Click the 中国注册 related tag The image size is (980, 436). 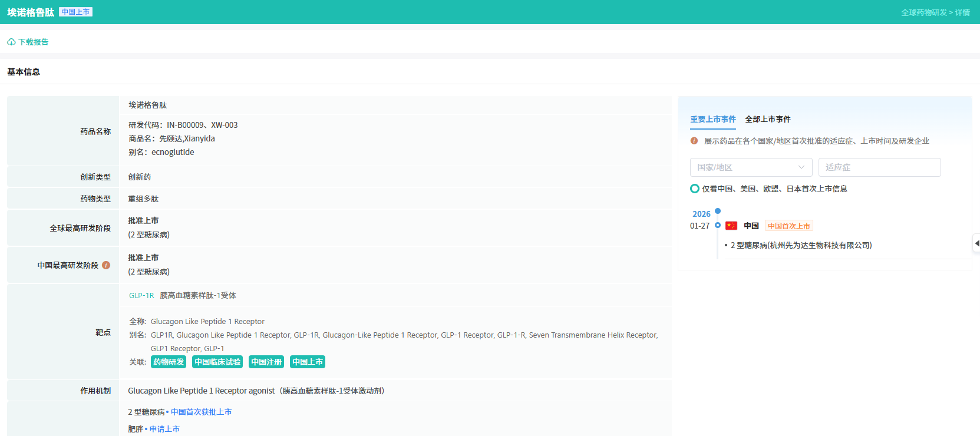click(266, 362)
